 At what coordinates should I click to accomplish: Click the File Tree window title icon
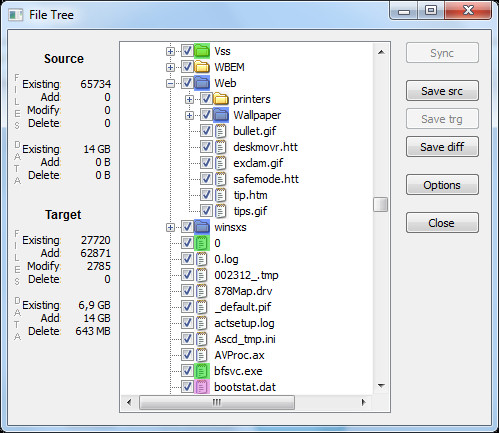[x=16, y=15]
